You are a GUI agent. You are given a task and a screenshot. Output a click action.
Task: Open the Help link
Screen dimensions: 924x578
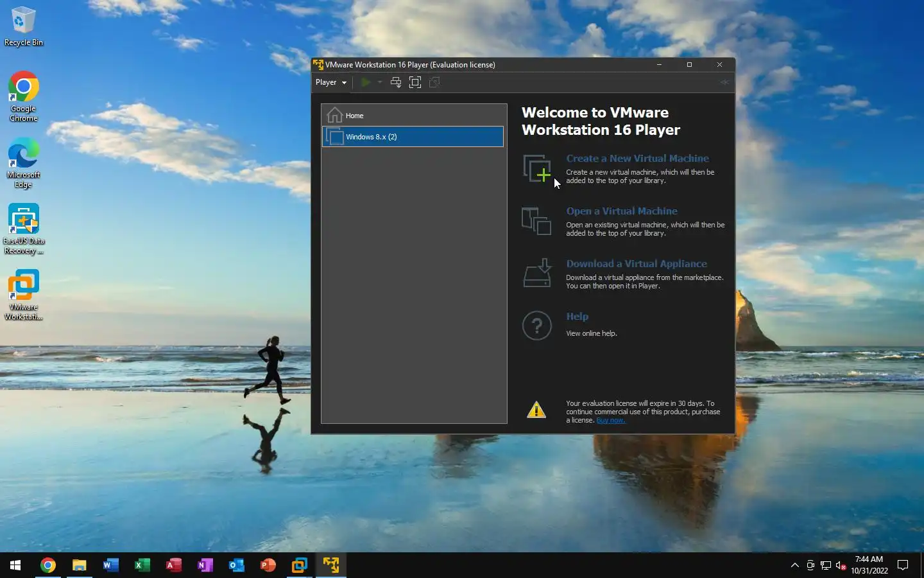[577, 317]
